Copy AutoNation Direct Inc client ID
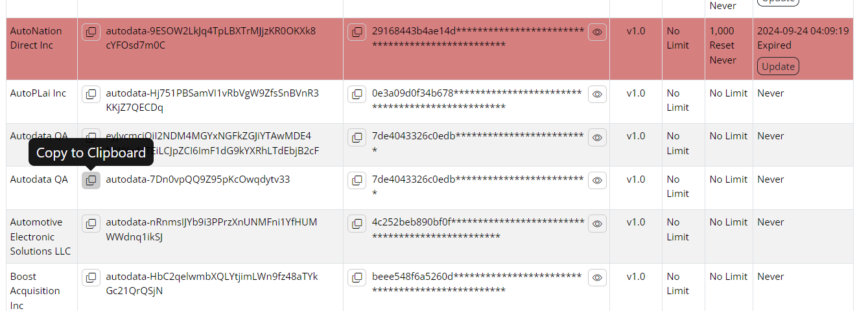Screen dimensions: 868x311 (x=91, y=32)
